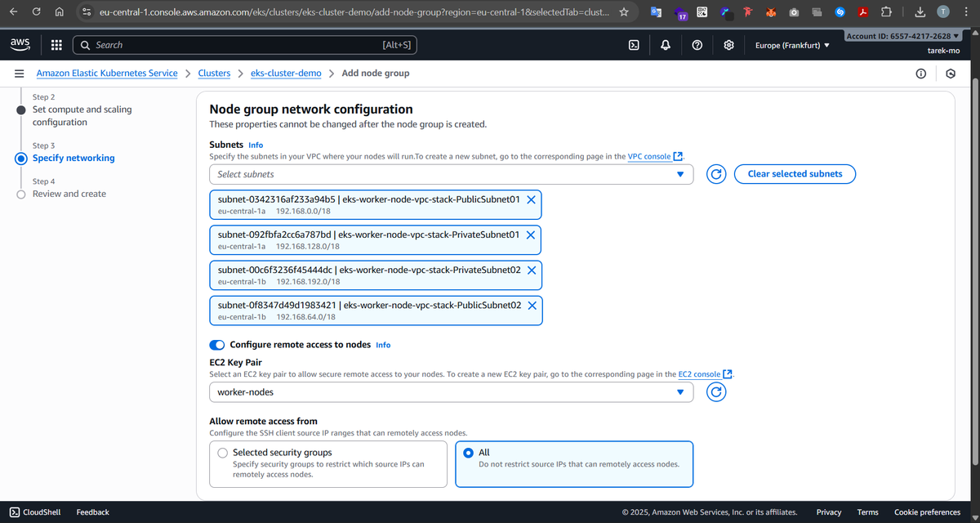Click Feedback in footer
Screen dimensions: 980x523
point(92,512)
